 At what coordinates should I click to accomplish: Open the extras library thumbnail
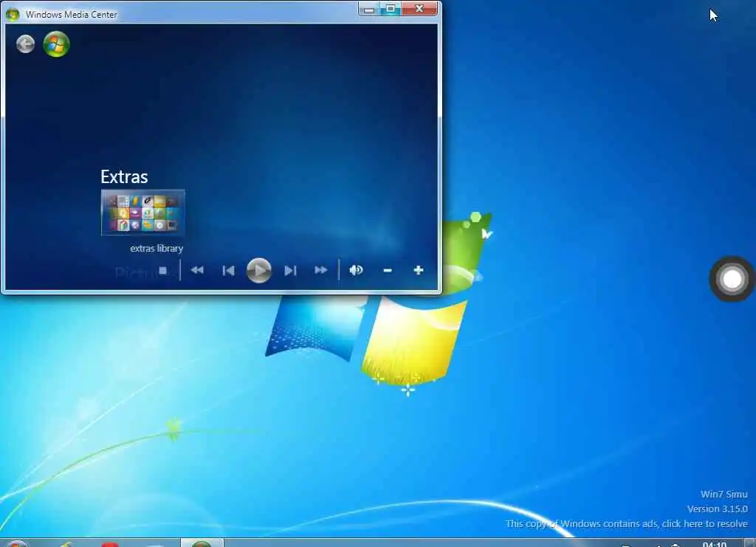click(143, 213)
